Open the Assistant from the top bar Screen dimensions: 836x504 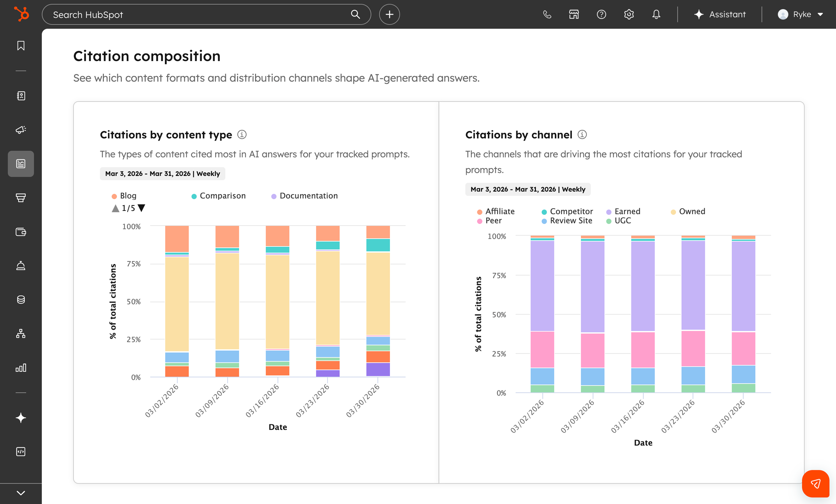pos(720,14)
